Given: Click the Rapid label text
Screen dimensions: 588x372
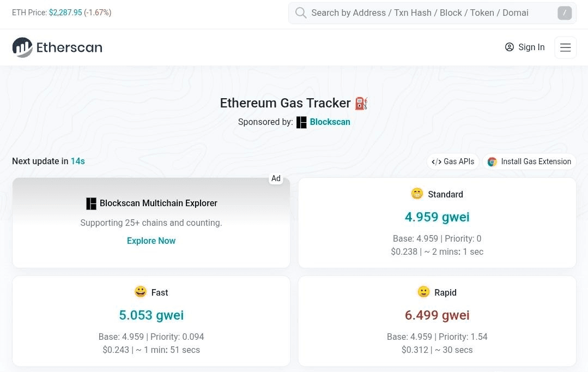Looking at the screenshot, I should pos(446,292).
